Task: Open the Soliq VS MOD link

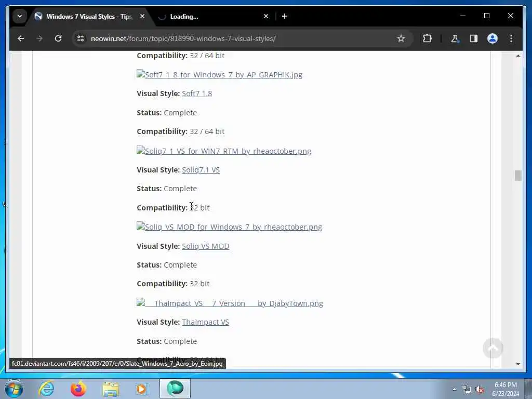Action: click(x=206, y=246)
